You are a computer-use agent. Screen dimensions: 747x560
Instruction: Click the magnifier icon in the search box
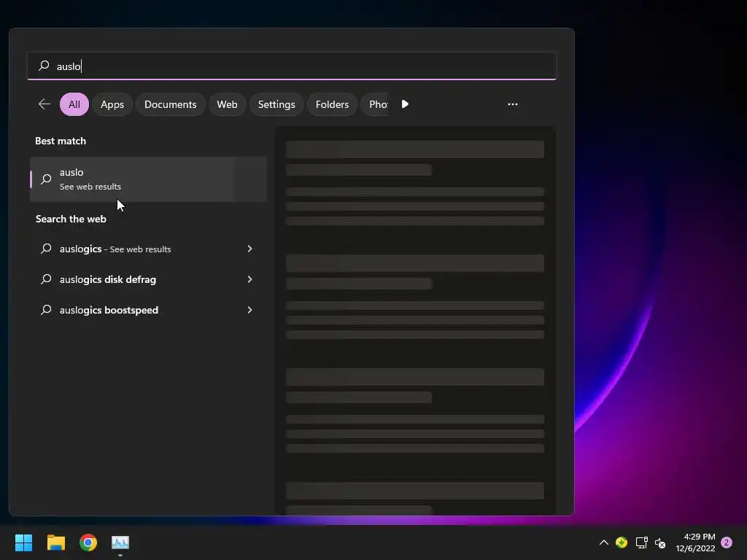(x=44, y=65)
